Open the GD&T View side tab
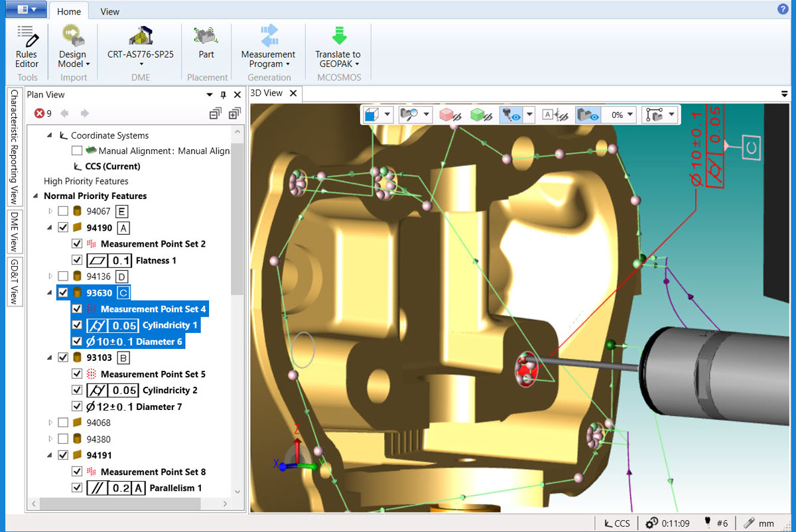Viewport: 796px width, 532px height. pyautogui.click(x=14, y=281)
